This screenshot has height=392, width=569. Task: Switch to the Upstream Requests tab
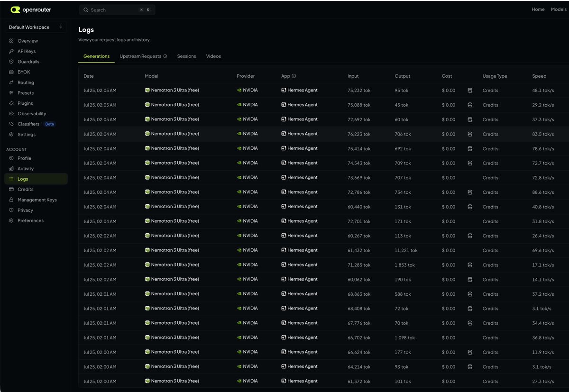pos(140,56)
